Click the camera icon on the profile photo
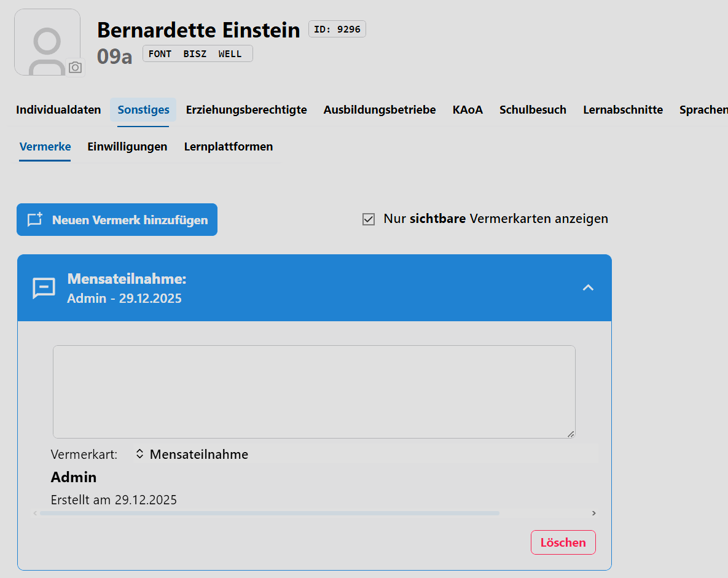The width and height of the screenshot is (728, 578). pos(75,68)
